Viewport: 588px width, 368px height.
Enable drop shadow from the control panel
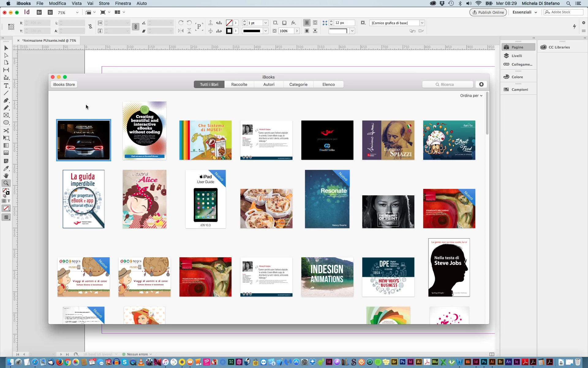tap(285, 23)
